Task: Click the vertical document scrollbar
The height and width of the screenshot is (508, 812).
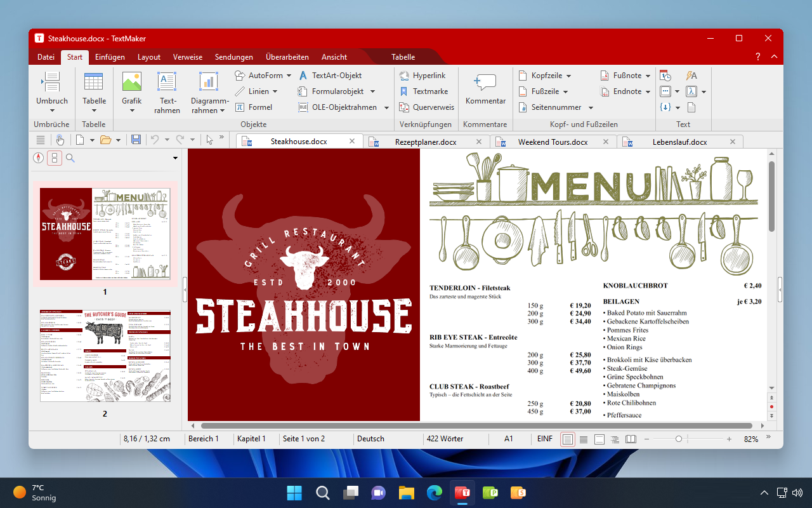Action: point(771,197)
